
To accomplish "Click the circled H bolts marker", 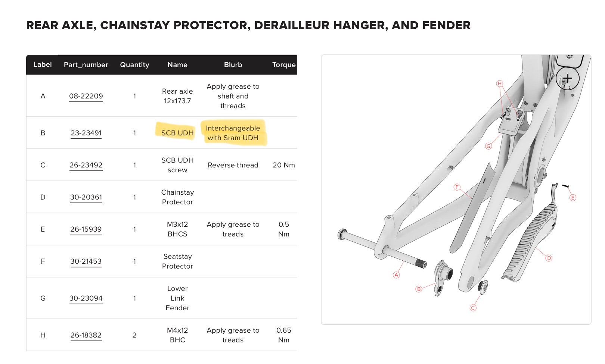I will (x=500, y=84).
